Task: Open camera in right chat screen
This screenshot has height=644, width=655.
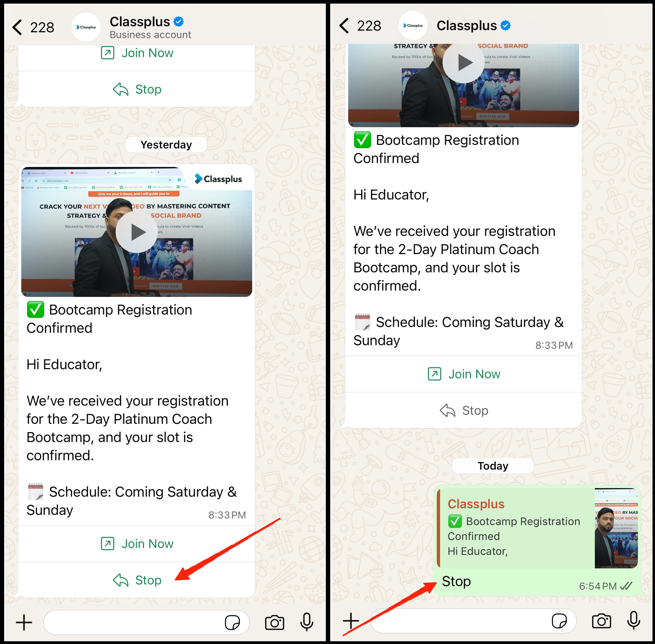Action: click(601, 621)
